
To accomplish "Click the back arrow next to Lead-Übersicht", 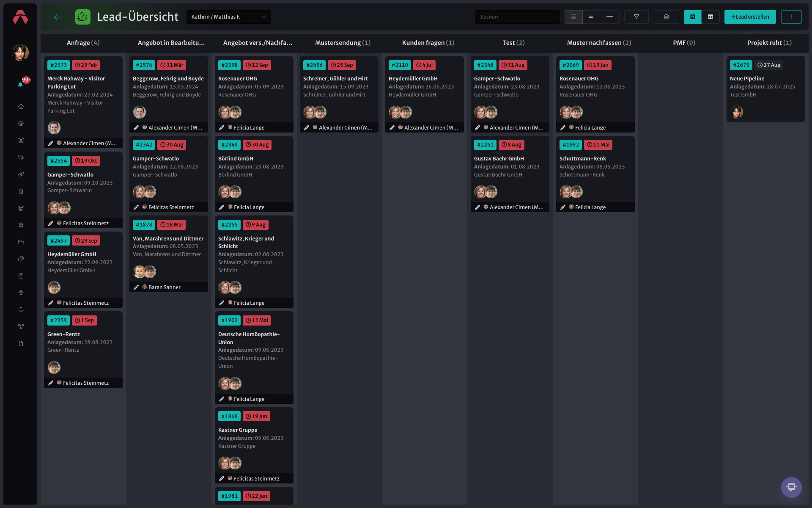I will [58, 17].
